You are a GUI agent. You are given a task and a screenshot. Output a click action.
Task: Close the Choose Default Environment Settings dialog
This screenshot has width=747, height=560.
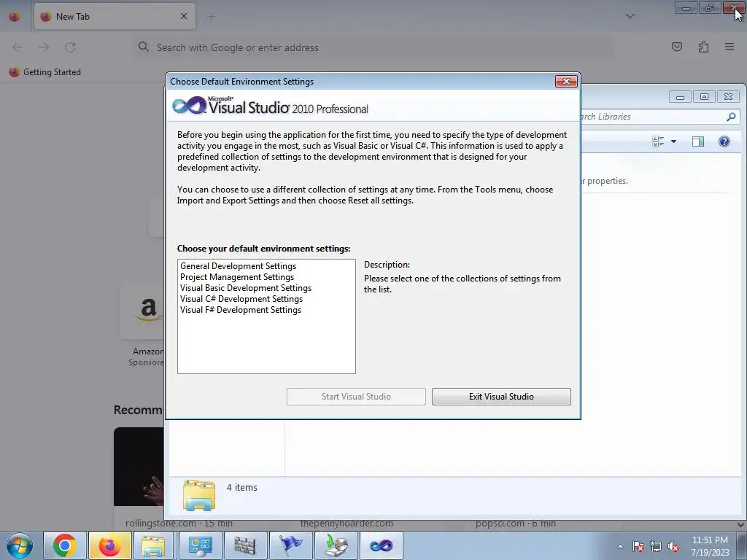coord(566,82)
